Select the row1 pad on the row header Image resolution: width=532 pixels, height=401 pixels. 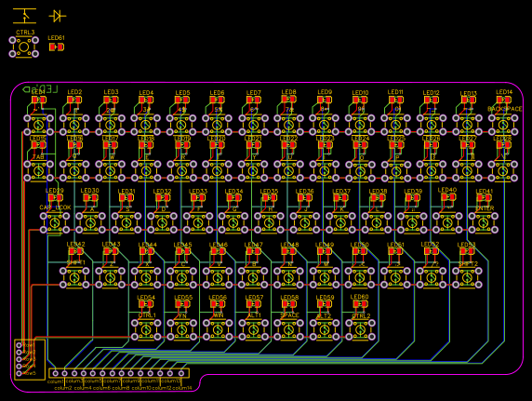(19, 345)
